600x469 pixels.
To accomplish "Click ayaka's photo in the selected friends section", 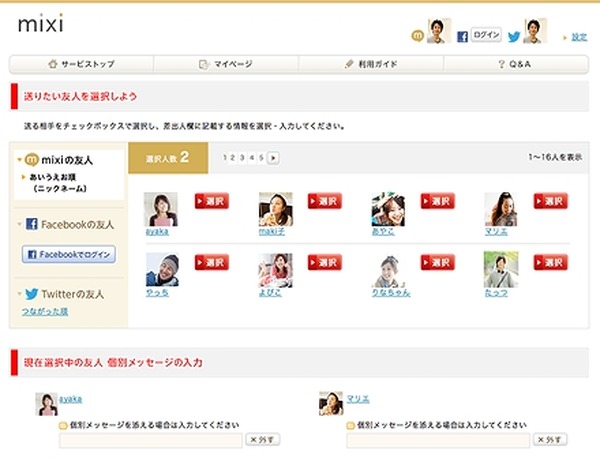I will 47,404.
